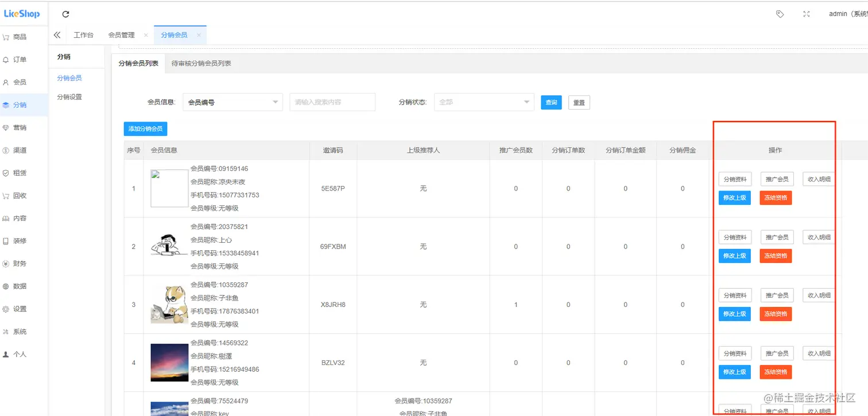Select the 分销会员 page tab
Screen dimensions: 868x416
174,35
